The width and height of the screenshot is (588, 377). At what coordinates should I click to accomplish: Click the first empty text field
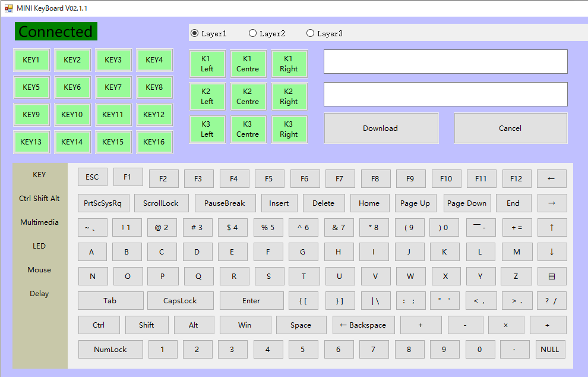445,62
